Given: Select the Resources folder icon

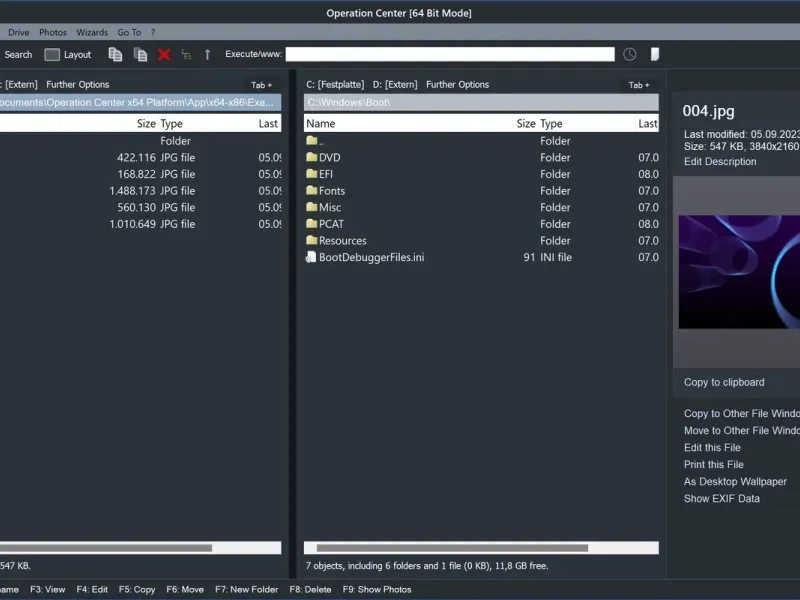Looking at the screenshot, I should pyautogui.click(x=312, y=240).
